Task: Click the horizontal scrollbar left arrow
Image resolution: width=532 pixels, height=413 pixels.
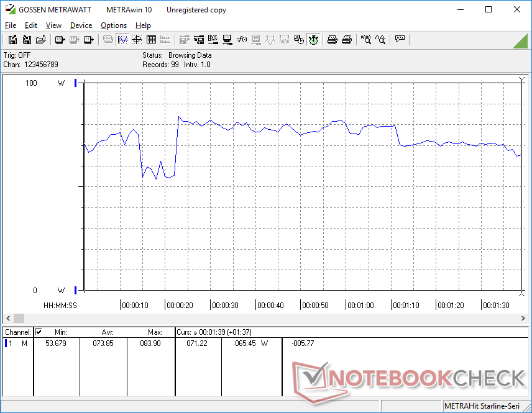Action: coord(8,318)
